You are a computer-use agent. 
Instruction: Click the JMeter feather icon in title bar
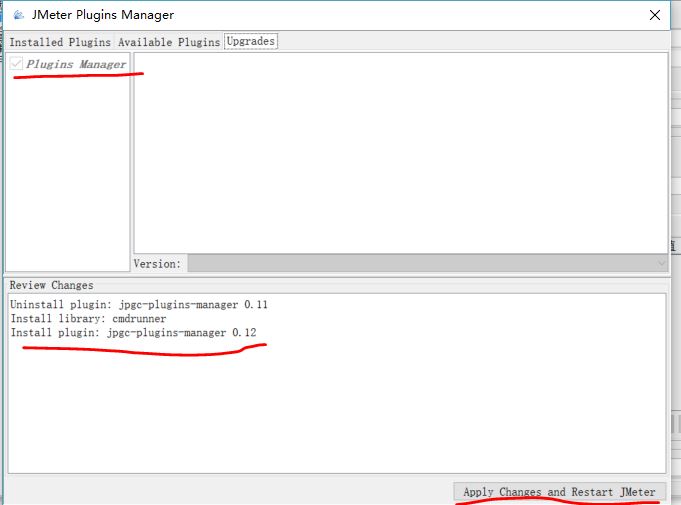click(16, 15)
